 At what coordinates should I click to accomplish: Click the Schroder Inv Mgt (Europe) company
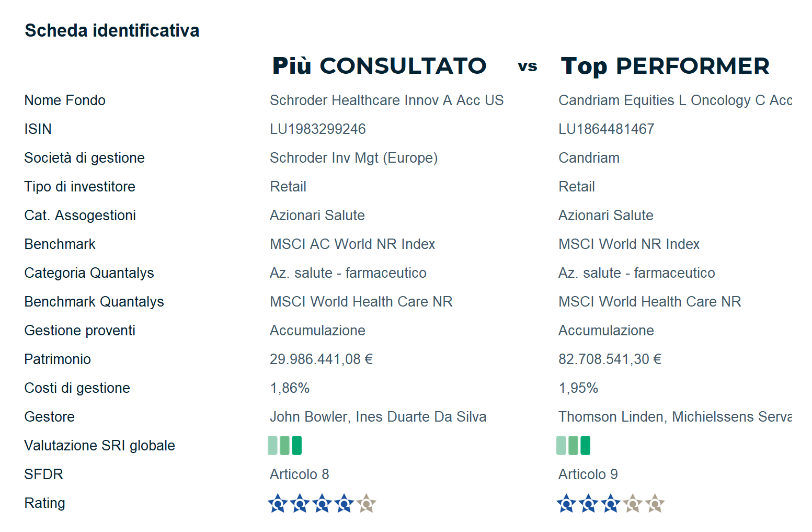353,158
